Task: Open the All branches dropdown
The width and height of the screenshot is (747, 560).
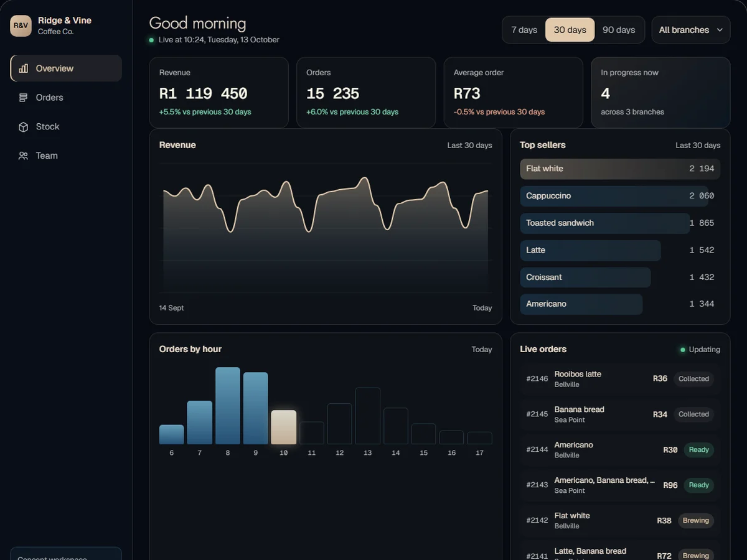Action: pos(691,30)
